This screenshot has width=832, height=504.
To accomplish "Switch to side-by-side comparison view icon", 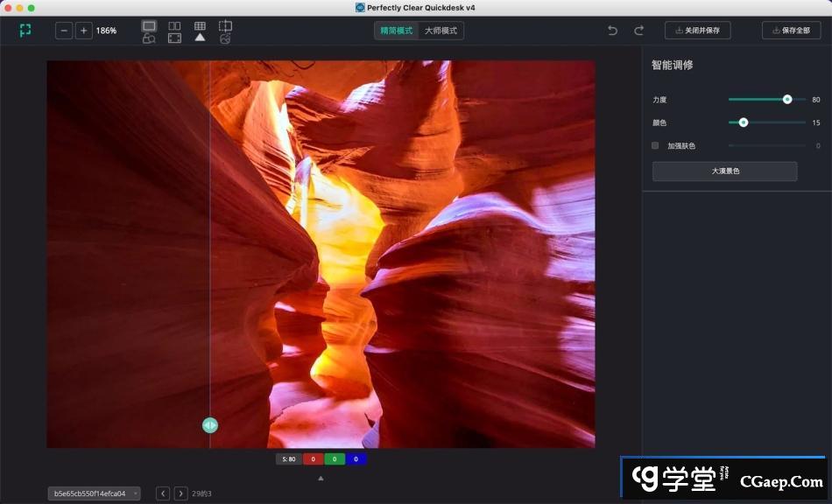I will pos(174,26).
